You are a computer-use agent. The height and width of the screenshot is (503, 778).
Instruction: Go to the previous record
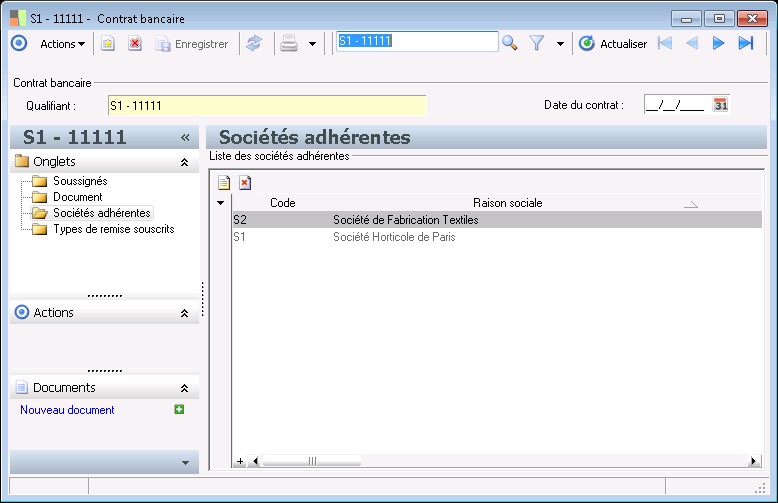coord(692,43)
